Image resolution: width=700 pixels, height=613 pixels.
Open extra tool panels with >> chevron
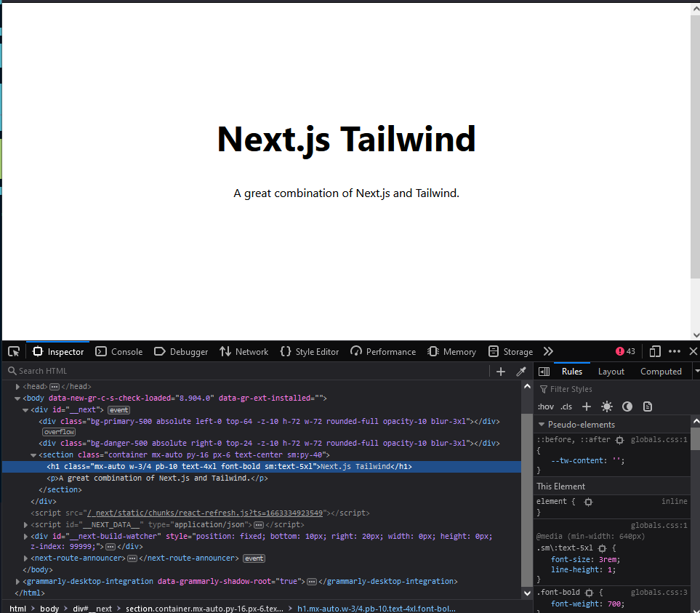click(x=548, y=351)
